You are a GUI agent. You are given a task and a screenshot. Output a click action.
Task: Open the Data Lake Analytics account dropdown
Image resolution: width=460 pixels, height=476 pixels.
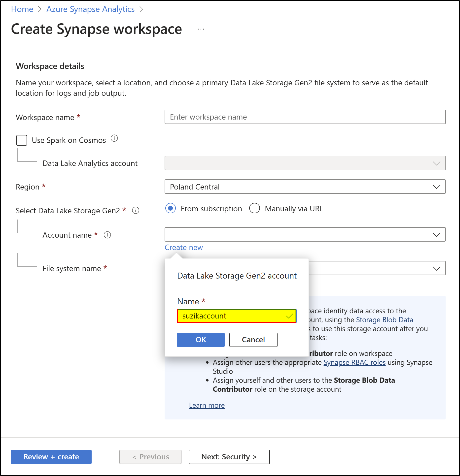tap(305, 163)
